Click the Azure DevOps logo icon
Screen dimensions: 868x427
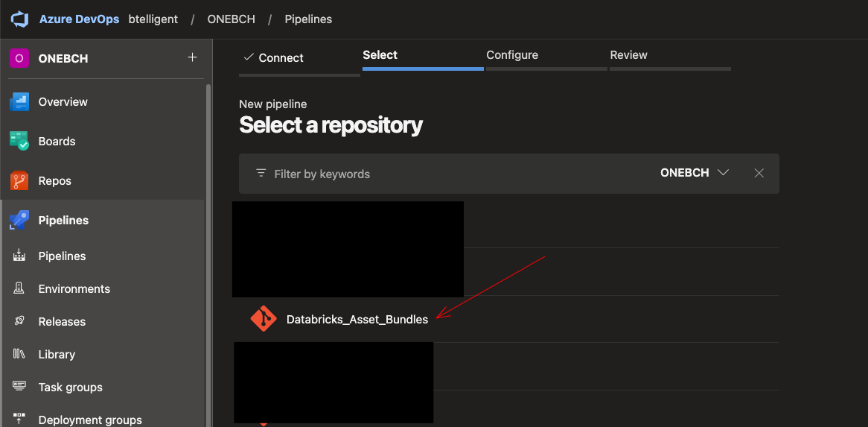click(x=19, y=19)
